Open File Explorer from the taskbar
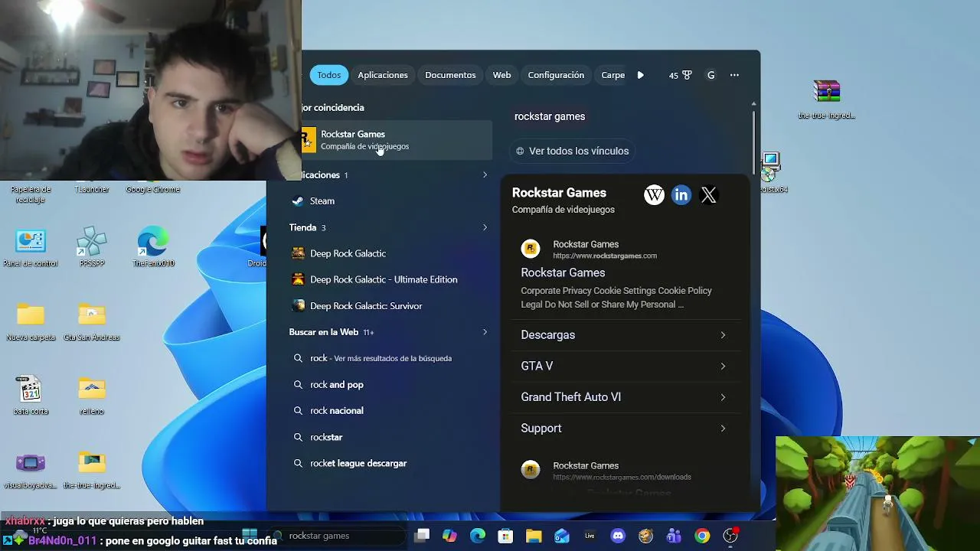The image size is (980, 551). pyautogui.click(x=534, y=536)
